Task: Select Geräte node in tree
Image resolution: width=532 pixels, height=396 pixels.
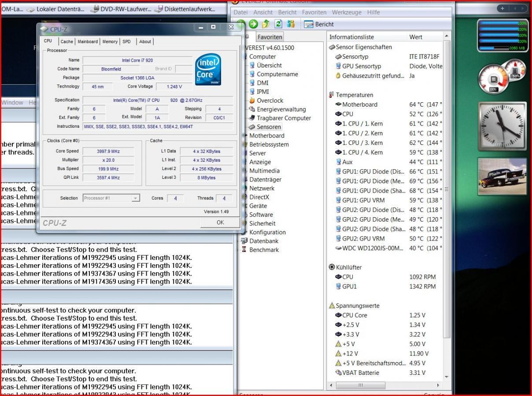Action: pyautogui.click(x=258, y=206)
